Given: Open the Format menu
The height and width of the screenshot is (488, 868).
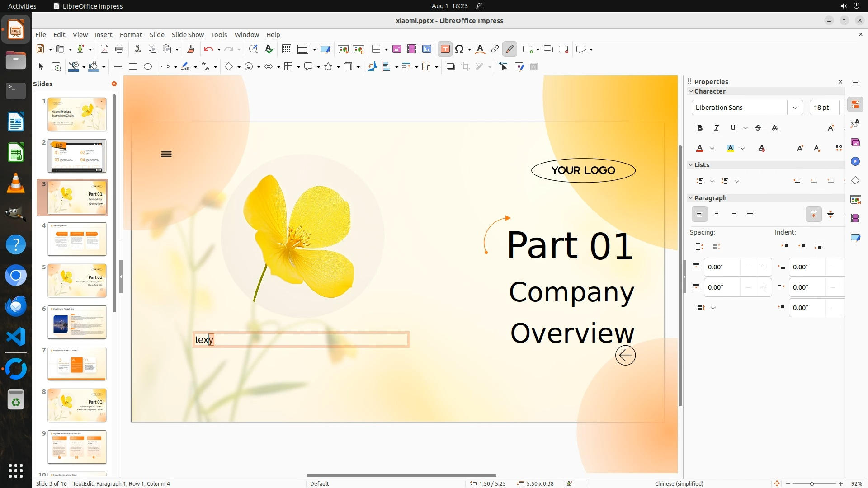Looking at the screenshot, I should 131,34.
